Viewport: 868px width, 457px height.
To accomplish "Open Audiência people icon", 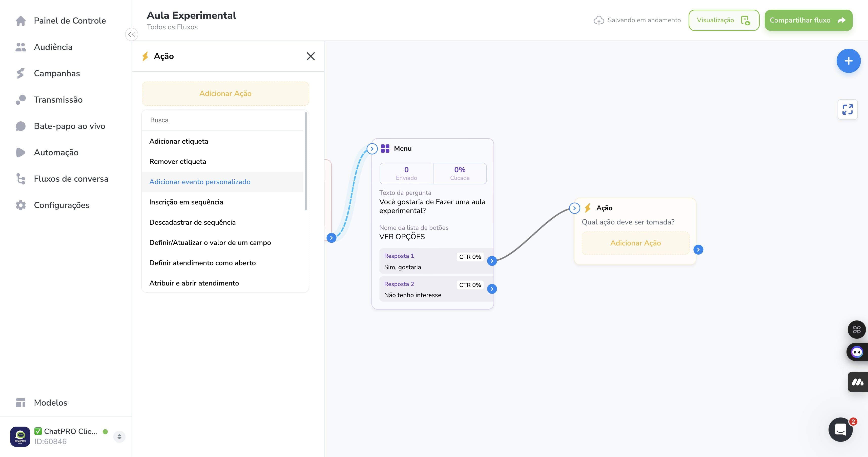I will (x=20, y=47).
